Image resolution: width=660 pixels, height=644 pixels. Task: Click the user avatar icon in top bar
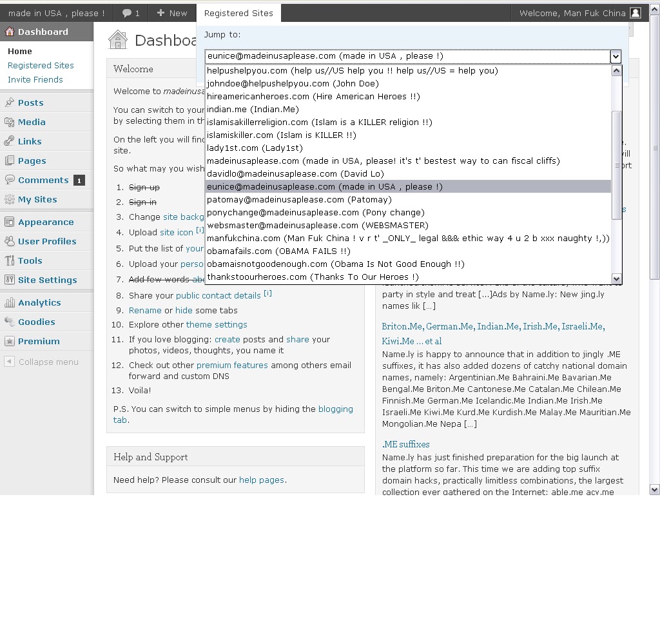coord(636,13)
